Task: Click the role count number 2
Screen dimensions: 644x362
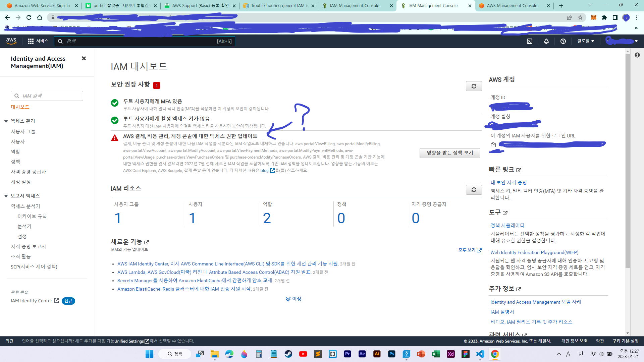Action: point(267,218)
